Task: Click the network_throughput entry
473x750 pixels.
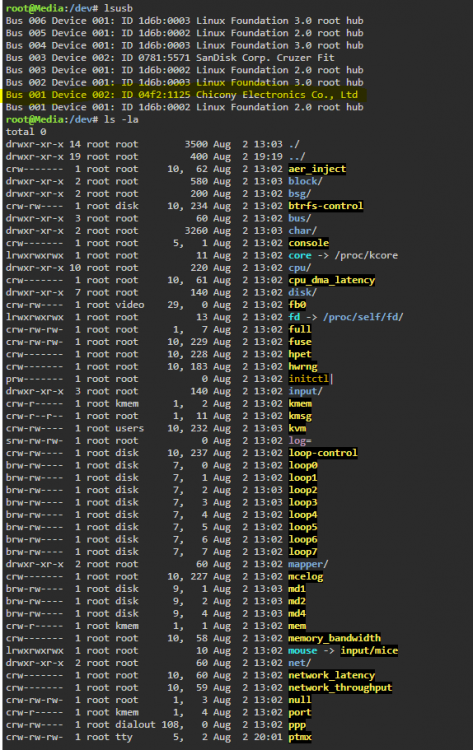Action: click(x=340, y=687)
